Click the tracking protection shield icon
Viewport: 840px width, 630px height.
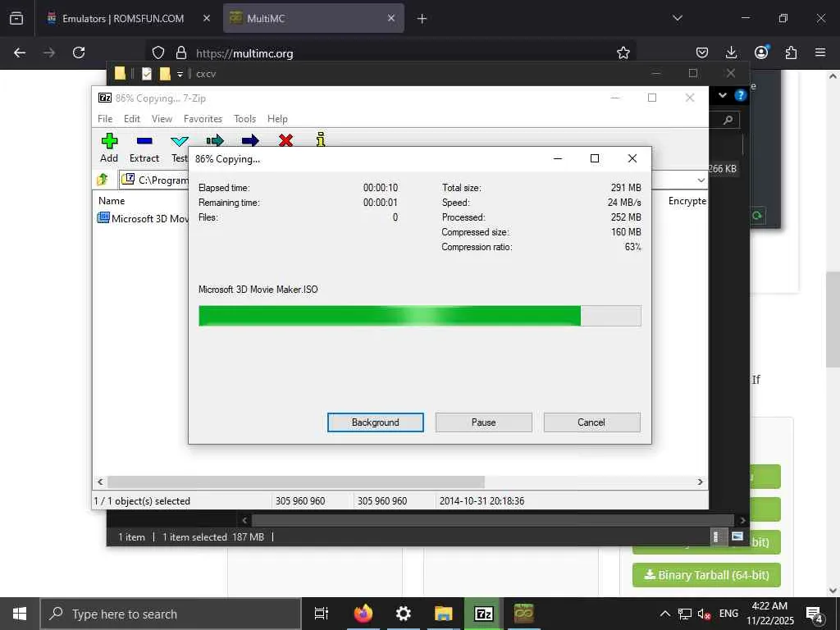coord(158,52)
